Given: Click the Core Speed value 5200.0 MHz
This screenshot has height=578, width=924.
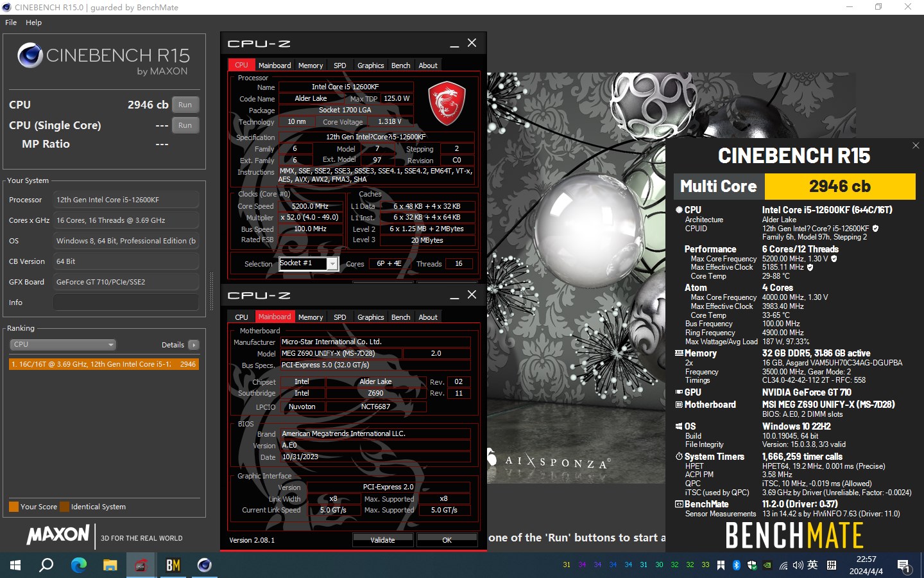Looking at the screenshot, I should pyautogui.click(x=310, y=206).
